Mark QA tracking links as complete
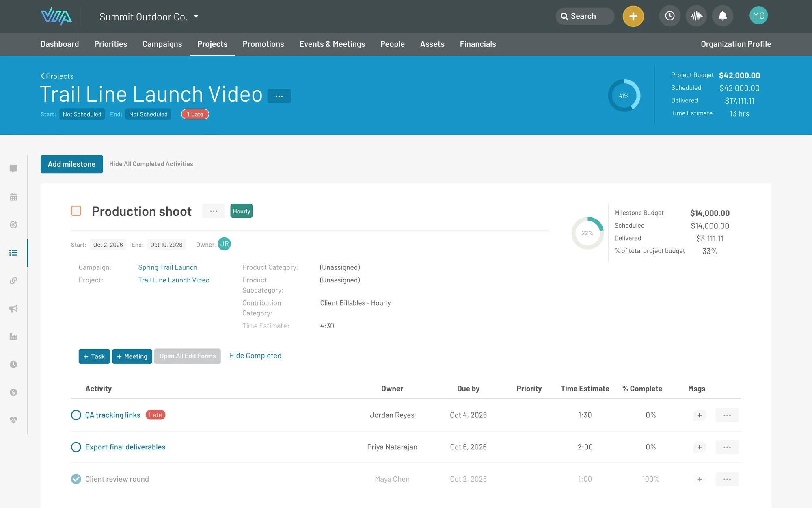 [x=76, y=415]
